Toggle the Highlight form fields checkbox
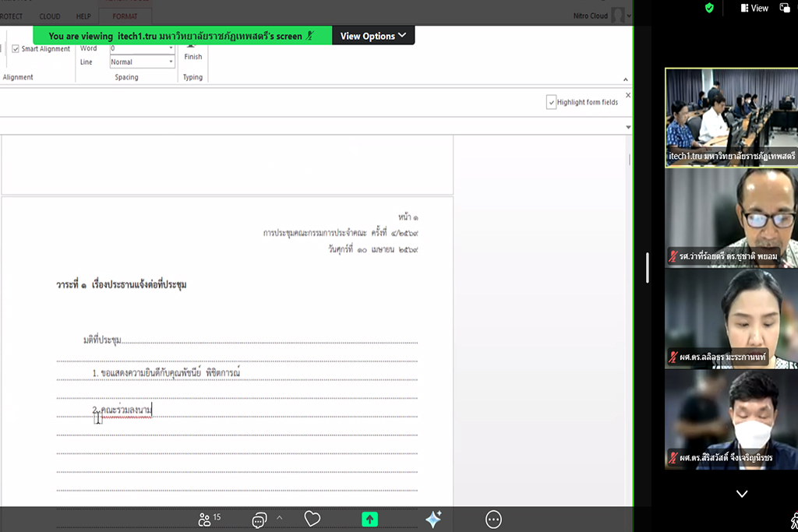Viewport: 798px width, 532px height. (552, 102)
